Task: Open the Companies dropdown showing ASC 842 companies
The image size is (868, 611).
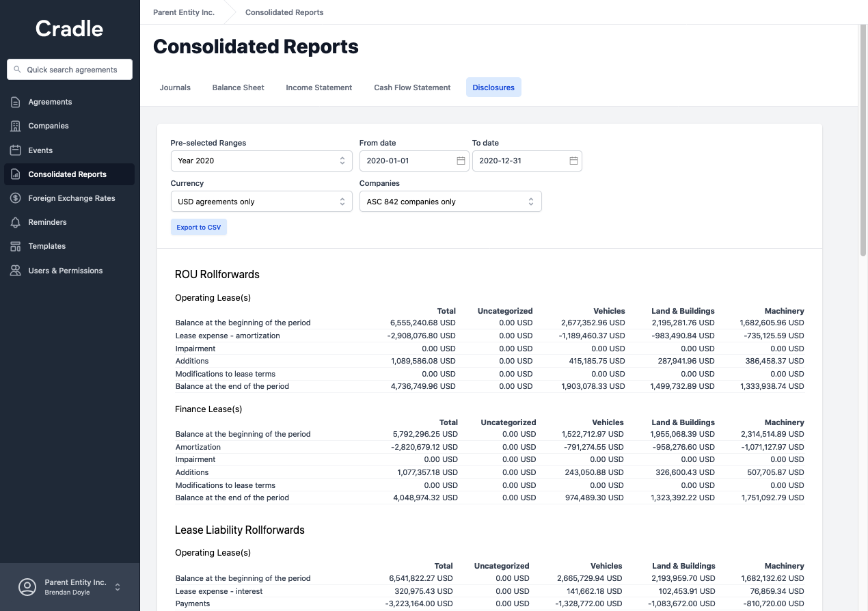Action: 450,201
